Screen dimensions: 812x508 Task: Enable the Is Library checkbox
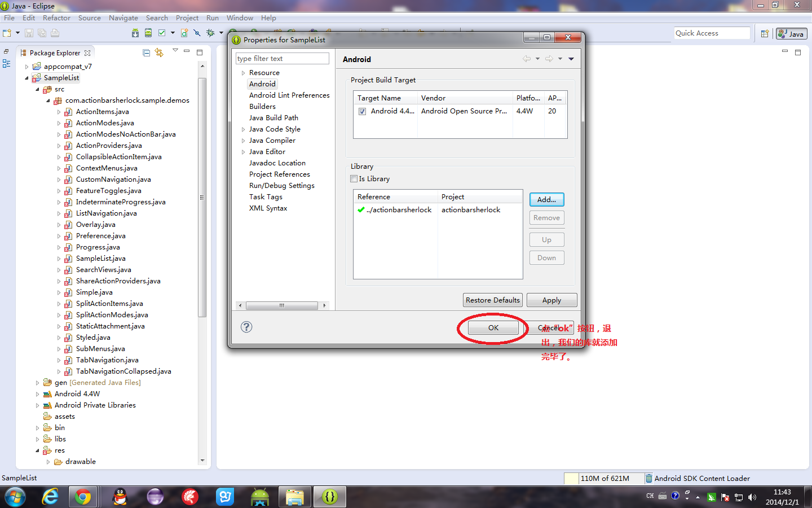pos(354,179)
